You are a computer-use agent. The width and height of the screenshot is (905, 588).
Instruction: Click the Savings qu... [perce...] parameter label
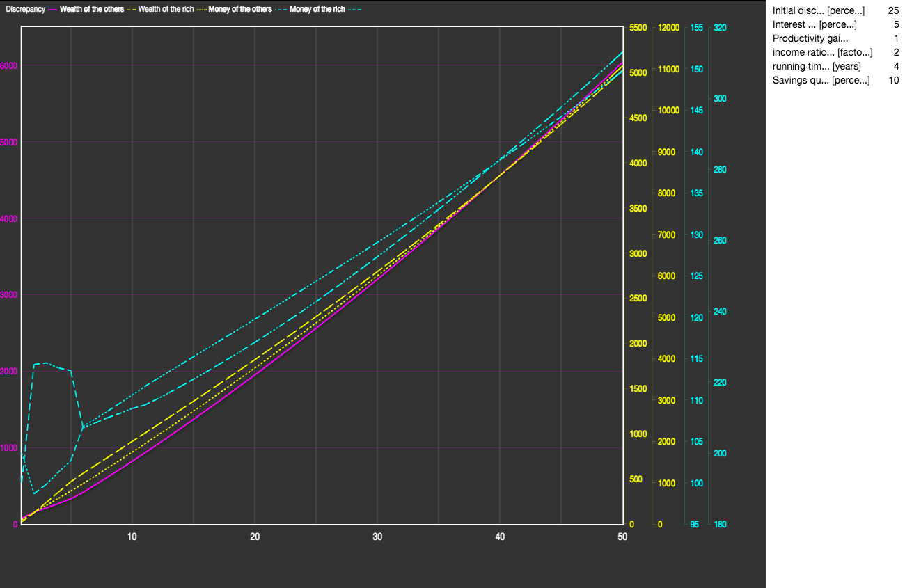(821, 80)
